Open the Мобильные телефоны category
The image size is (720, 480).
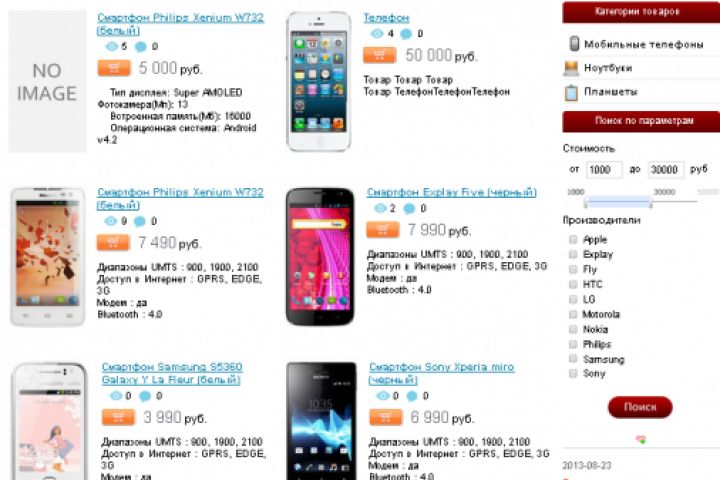click(x=643, y=45)
